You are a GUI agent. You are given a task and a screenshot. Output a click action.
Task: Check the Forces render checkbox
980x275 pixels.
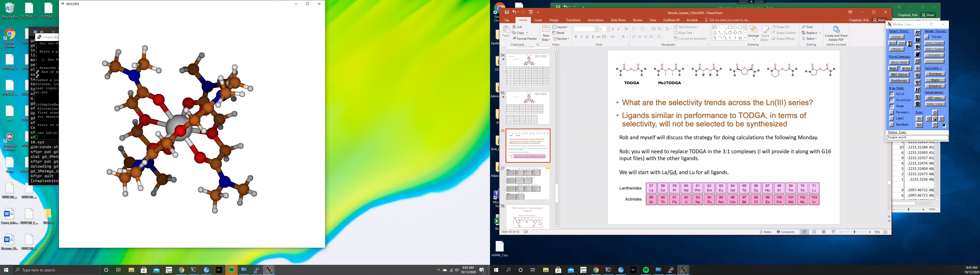(927, 37)
